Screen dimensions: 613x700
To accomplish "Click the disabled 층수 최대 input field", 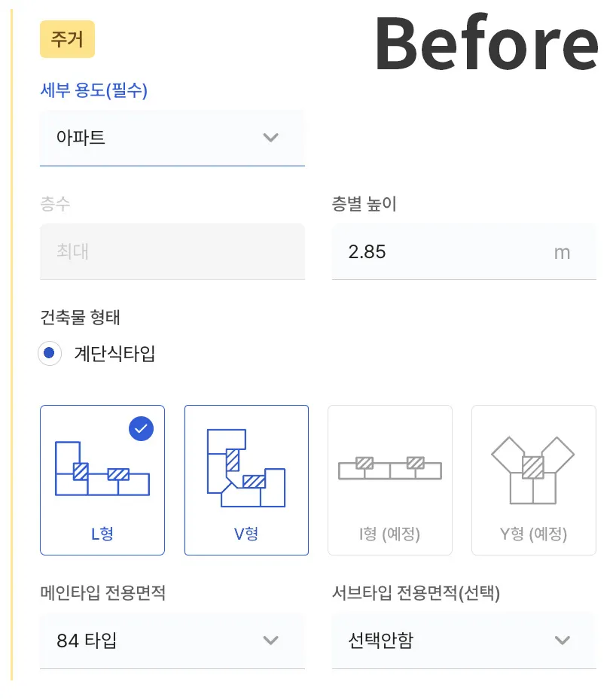I will (x=172, y=252).
